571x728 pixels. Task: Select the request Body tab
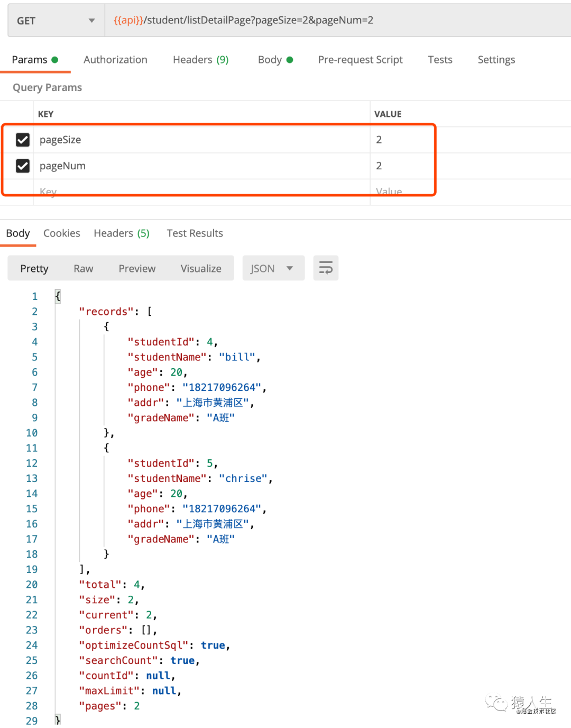[274, 60]
